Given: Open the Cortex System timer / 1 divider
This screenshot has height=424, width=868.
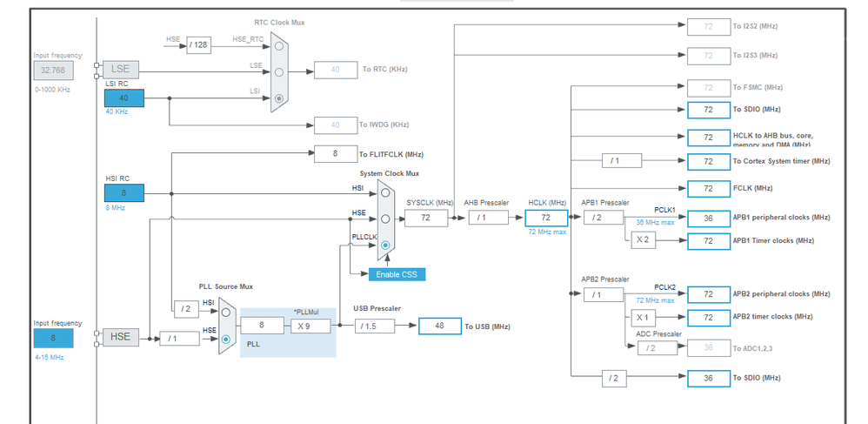Looking at the screenshot, I should pos(622,161).
